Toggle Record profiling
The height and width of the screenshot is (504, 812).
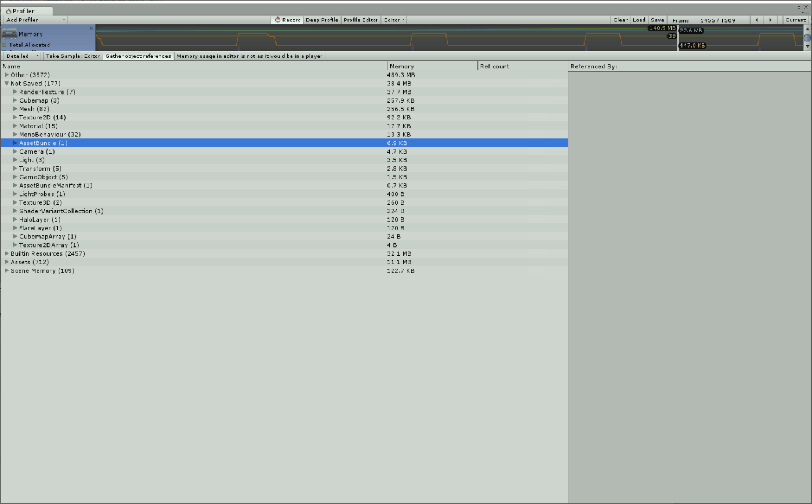[288, 20]
